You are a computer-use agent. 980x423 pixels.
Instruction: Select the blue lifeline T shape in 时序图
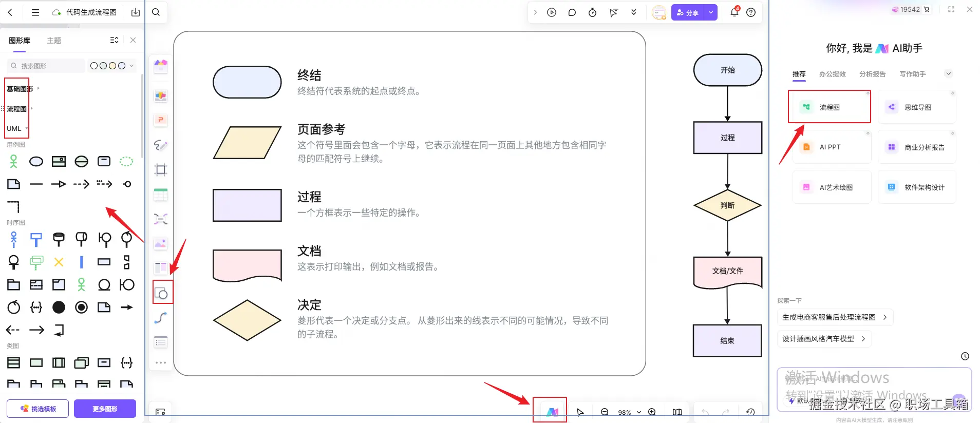36,239
